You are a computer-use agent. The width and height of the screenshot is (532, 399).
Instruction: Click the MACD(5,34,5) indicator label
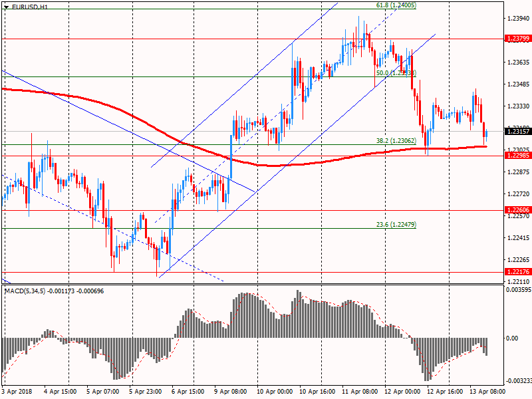coord(25,291)
